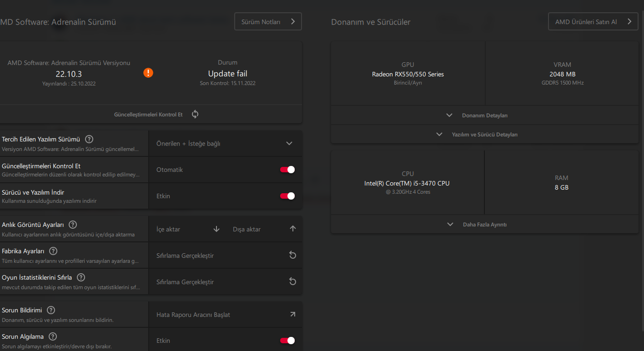Open help icon for Sorun Bildirimi

(x=51, y=310)
